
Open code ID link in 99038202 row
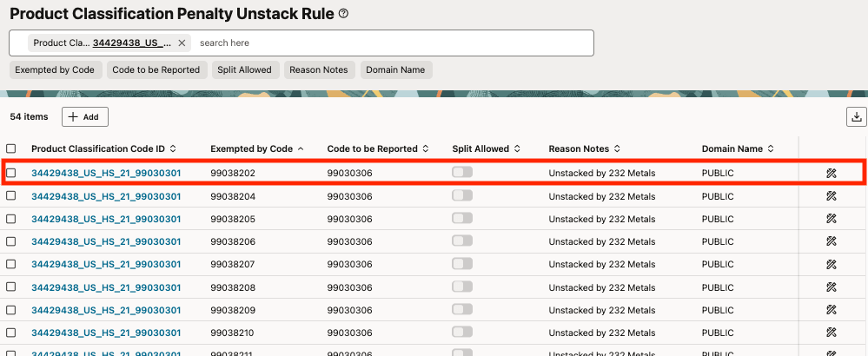[106, 173]
